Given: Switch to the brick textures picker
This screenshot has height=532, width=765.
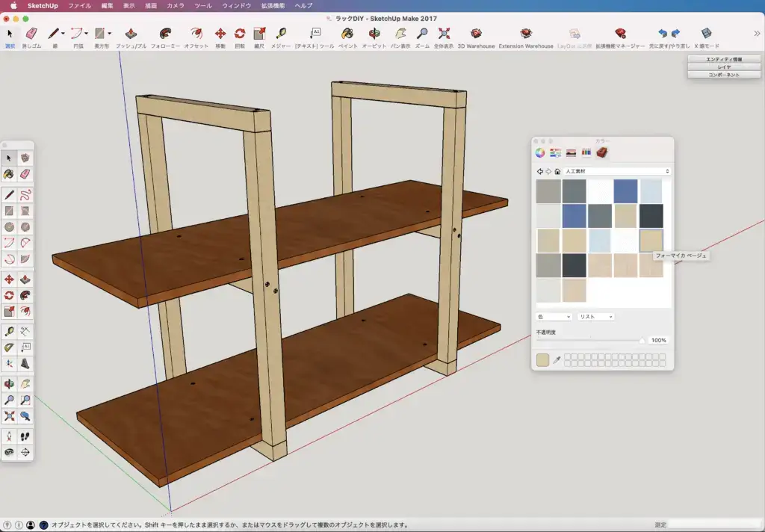Looking at the screenshot, I should 602,152.
